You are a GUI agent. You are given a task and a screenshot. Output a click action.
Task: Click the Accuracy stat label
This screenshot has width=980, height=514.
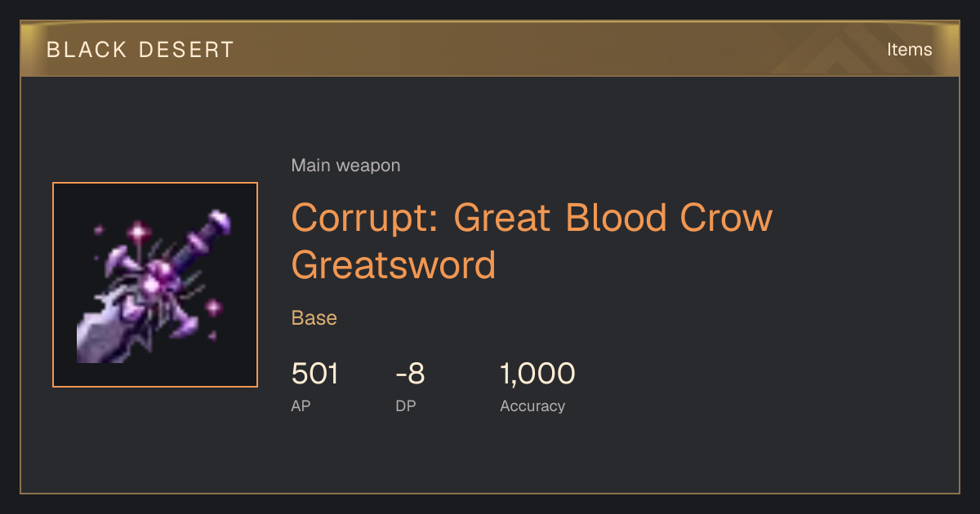(x=532, y=405)
